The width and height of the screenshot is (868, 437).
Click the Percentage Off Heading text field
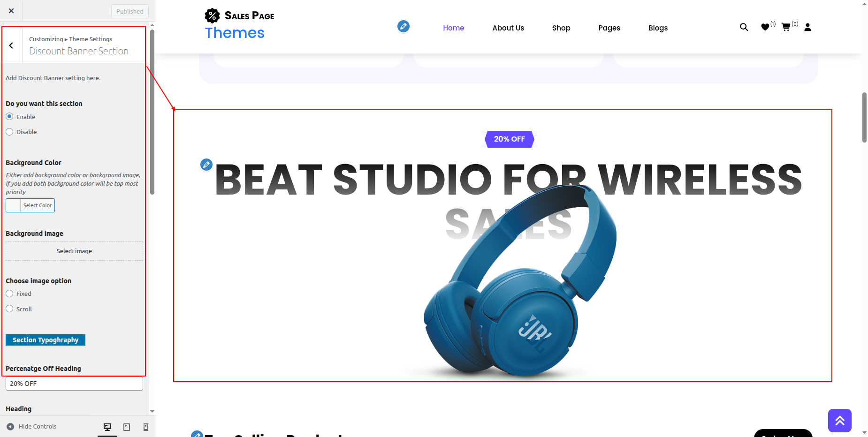pyautogui.click(x=74, y=384)
